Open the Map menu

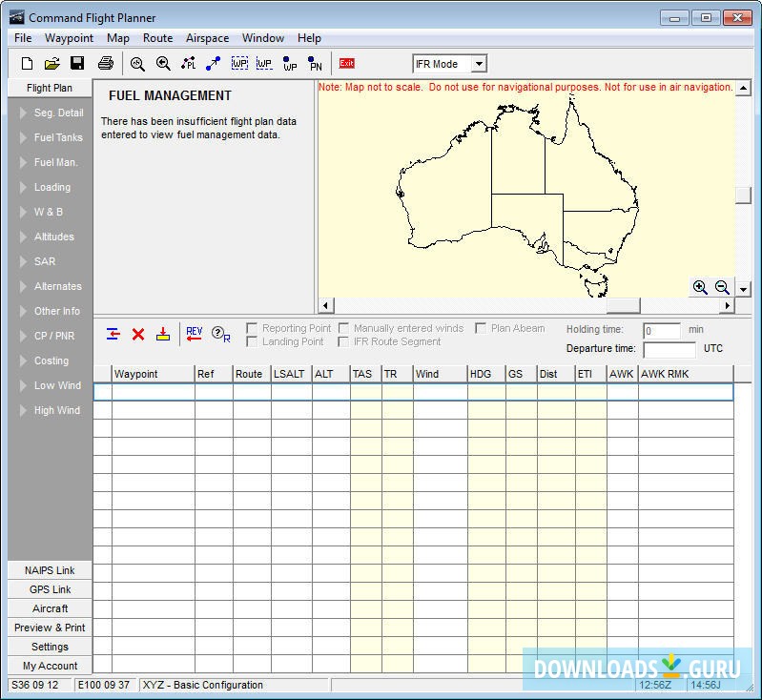[x=118, y=38]
